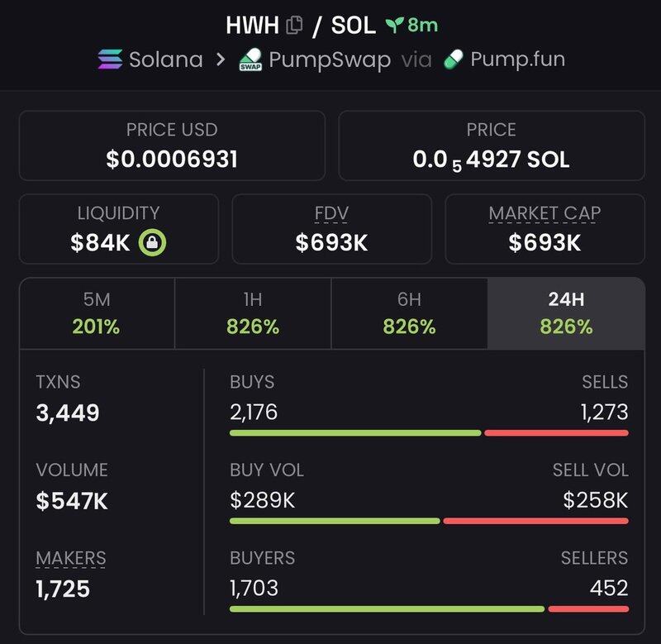
Task: Copy the HWH token address icon
Action: pos(294,26)
